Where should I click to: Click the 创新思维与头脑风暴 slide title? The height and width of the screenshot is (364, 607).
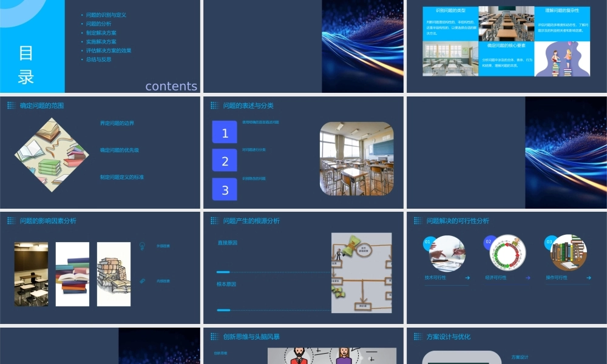(x=251, y=337)
